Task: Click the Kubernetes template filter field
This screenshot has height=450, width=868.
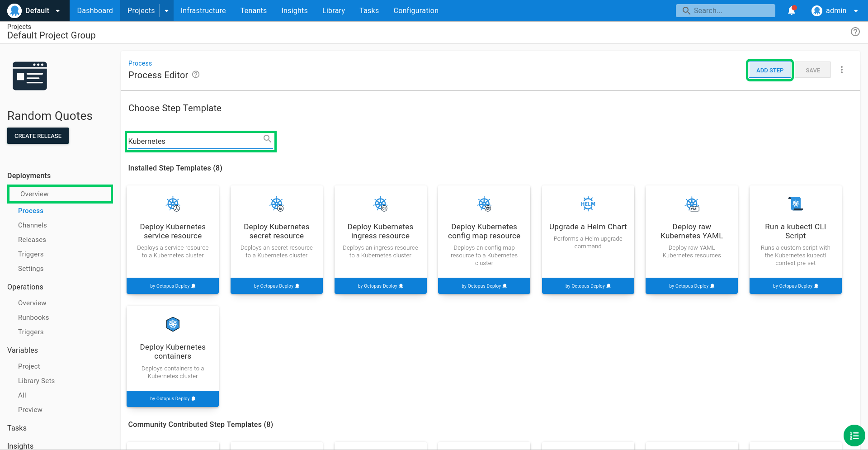Action: point(200,141)
